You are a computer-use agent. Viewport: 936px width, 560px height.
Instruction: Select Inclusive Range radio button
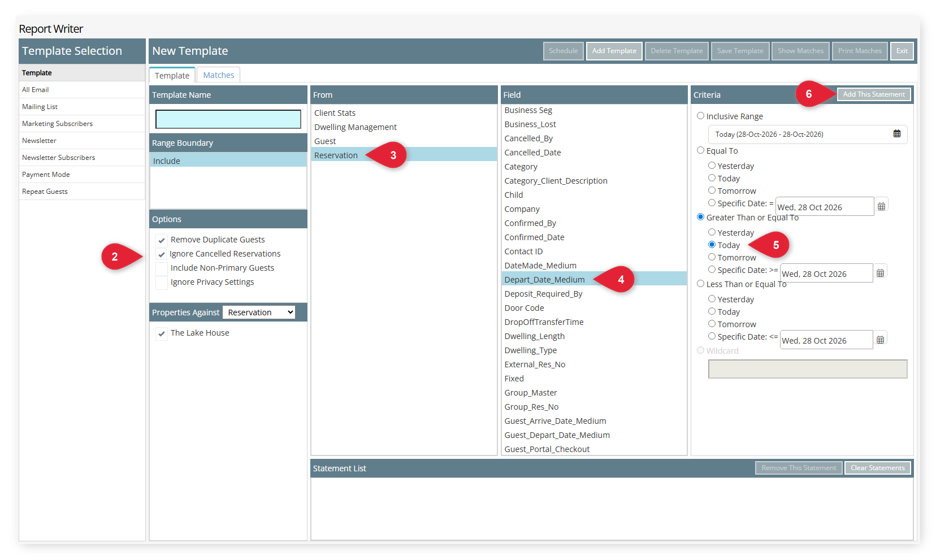(700, 116)
